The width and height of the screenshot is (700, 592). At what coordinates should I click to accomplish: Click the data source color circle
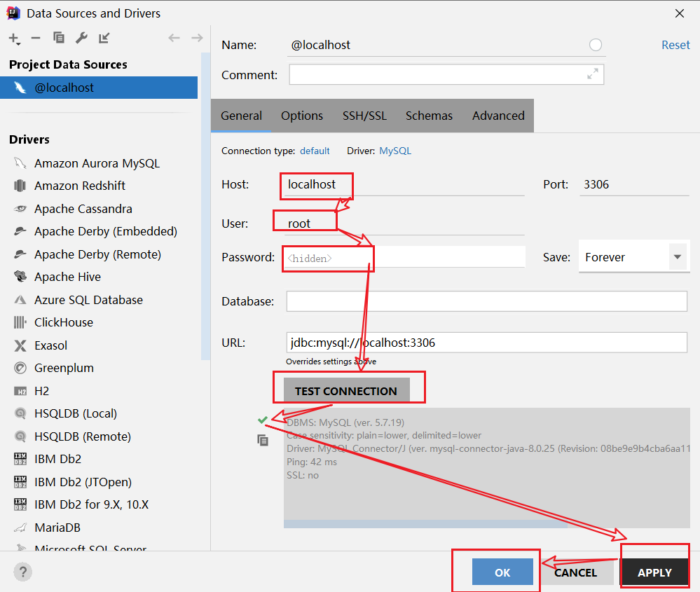596,45
